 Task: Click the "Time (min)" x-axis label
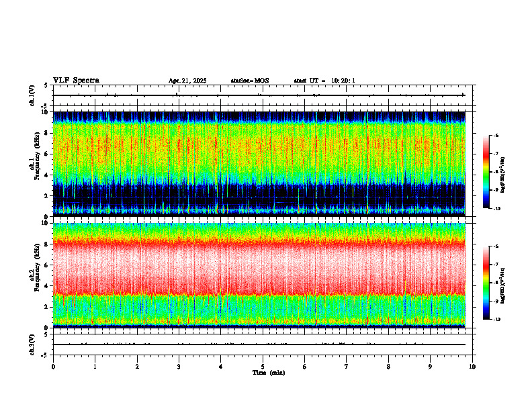coord(269,373)
